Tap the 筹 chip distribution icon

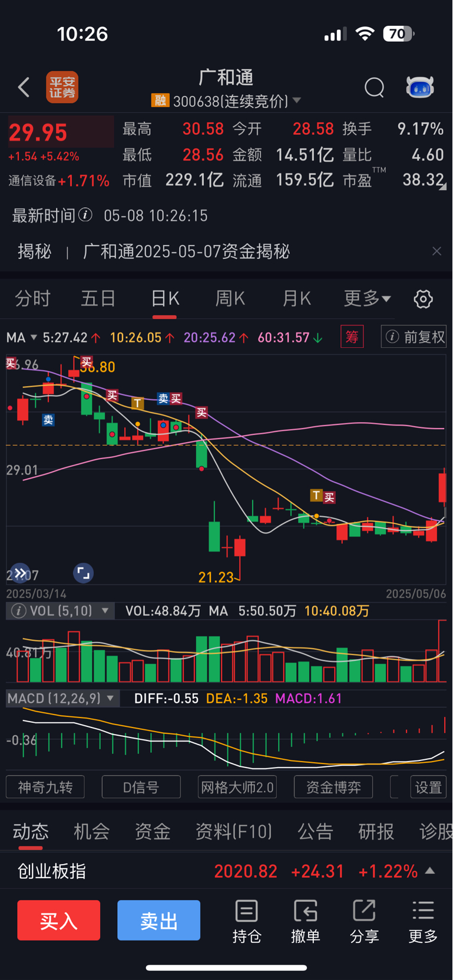pos(352,337)
